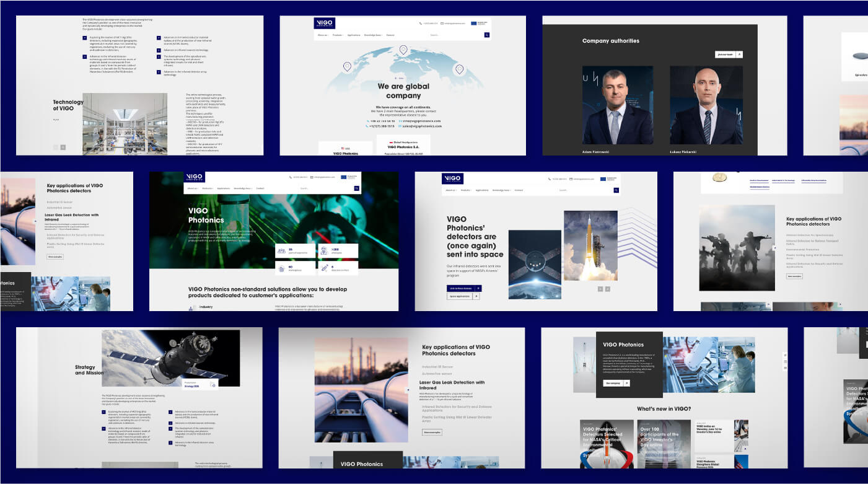Click the search input on the green laser page

(326, 188)
